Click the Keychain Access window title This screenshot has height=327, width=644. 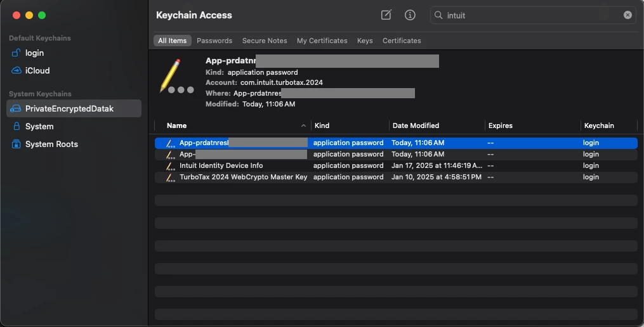coord(194,15)
